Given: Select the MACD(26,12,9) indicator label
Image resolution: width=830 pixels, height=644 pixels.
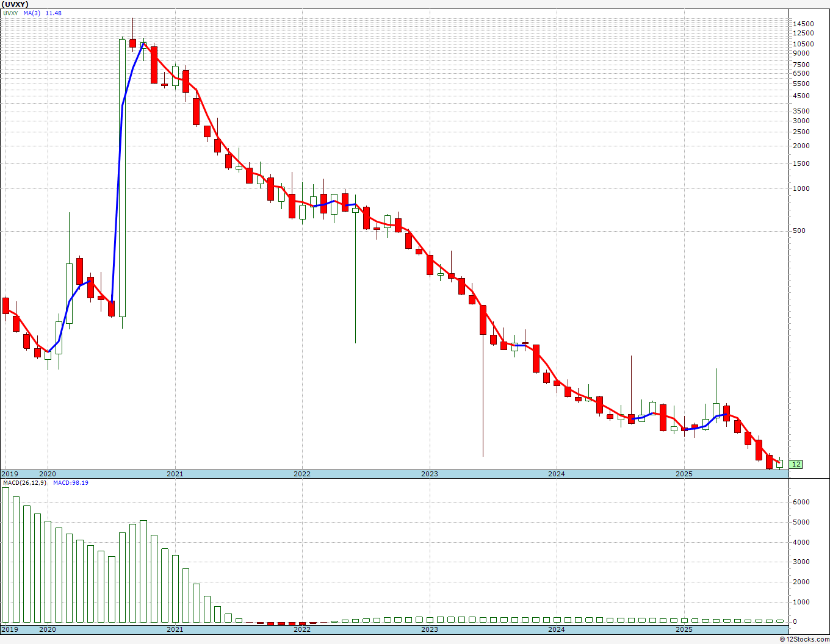Looking at the screenshot, I should coord(24,483).
